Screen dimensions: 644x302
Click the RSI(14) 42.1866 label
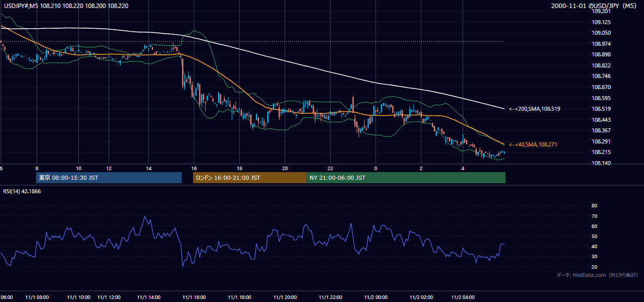tap(21, 191)
